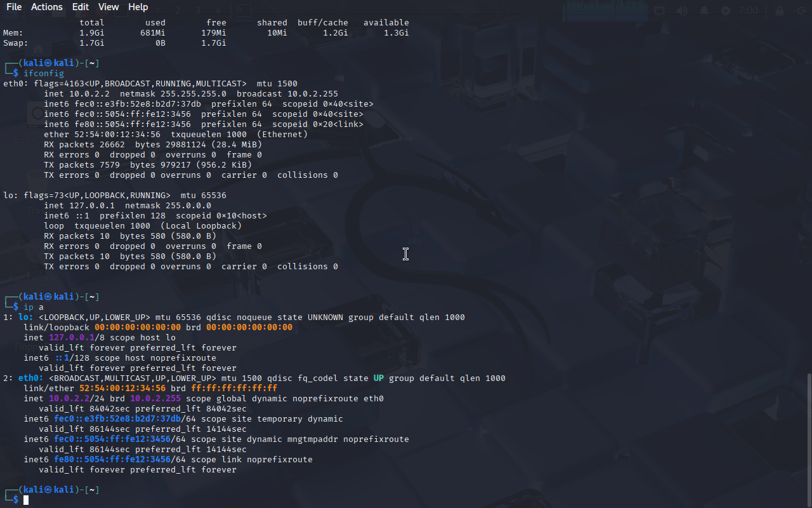The height and width of the screenshot is (508, 812).
Task: Click the orange '52:54:00:12:34:56' MAC address
Action: pos(122,389)
